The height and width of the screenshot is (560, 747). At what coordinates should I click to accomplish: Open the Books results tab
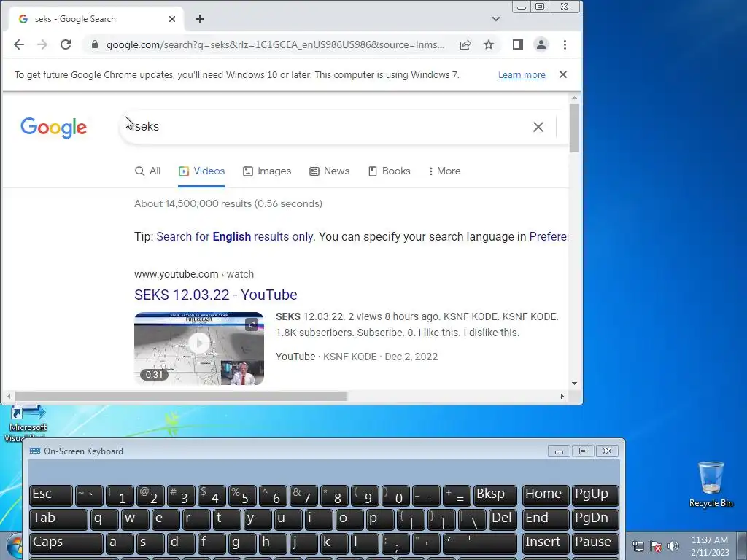click(390, 171)
